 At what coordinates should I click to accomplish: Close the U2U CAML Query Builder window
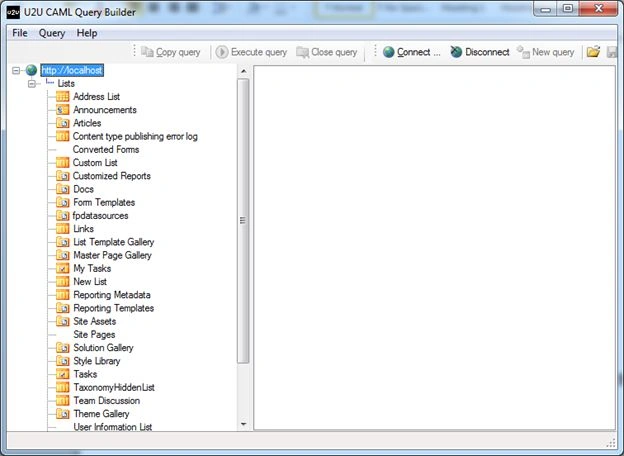click(599, 9)
